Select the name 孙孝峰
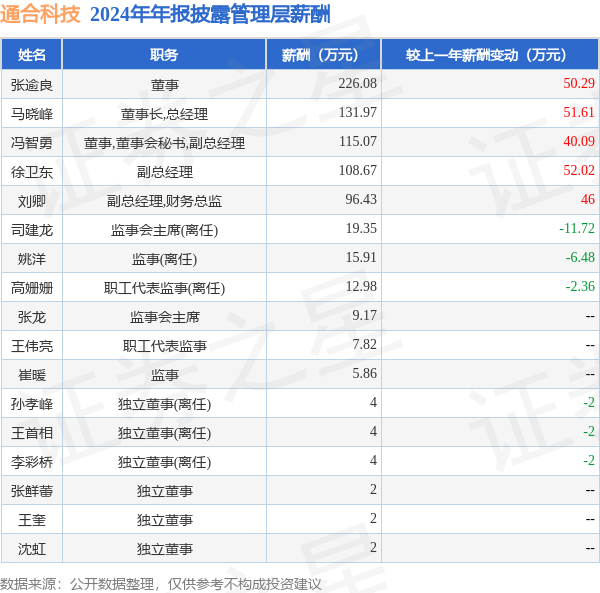The width and height of the screenshot is (600, 593). (x=31, y=405)
